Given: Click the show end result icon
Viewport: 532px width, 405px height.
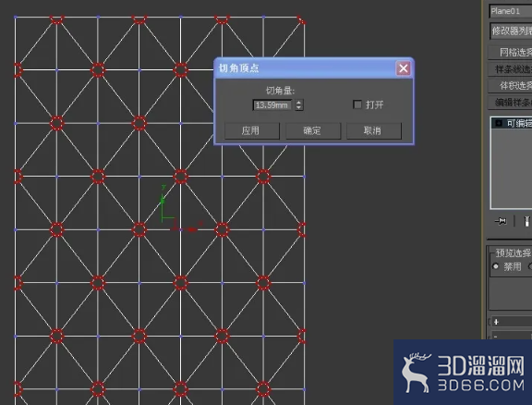Looking at the screenshot, I should [x=526, y=222].
